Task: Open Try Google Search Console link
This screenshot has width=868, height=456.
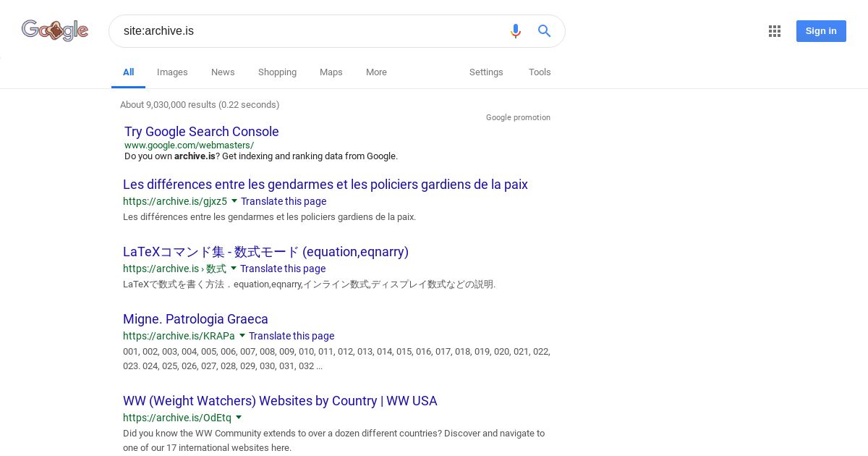Action: (x=201, y=132)
